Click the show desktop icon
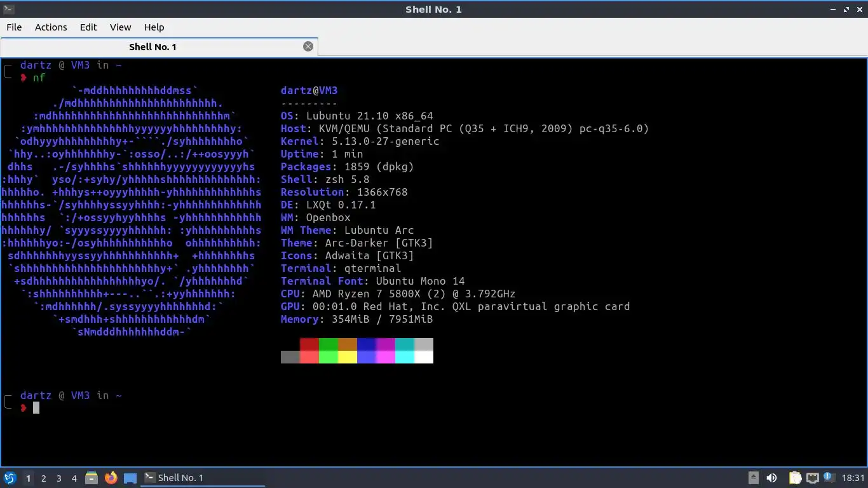This screenshot has height=488, width=868. click(130, 478)
